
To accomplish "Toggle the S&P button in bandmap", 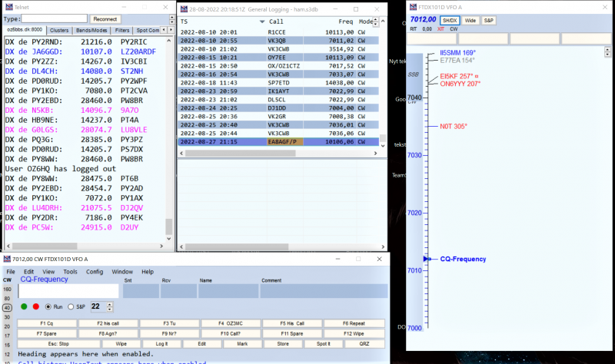I will coord(488,21).
